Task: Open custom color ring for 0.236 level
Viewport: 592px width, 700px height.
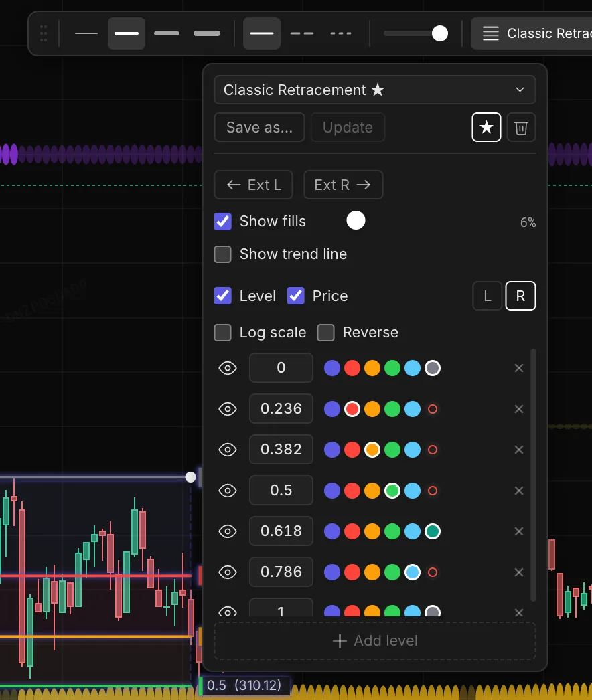Action: click(x=433, y=409)
